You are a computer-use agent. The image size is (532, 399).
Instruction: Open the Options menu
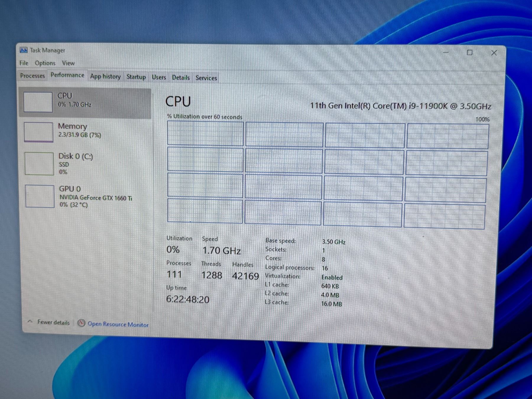tap(45, 63)
